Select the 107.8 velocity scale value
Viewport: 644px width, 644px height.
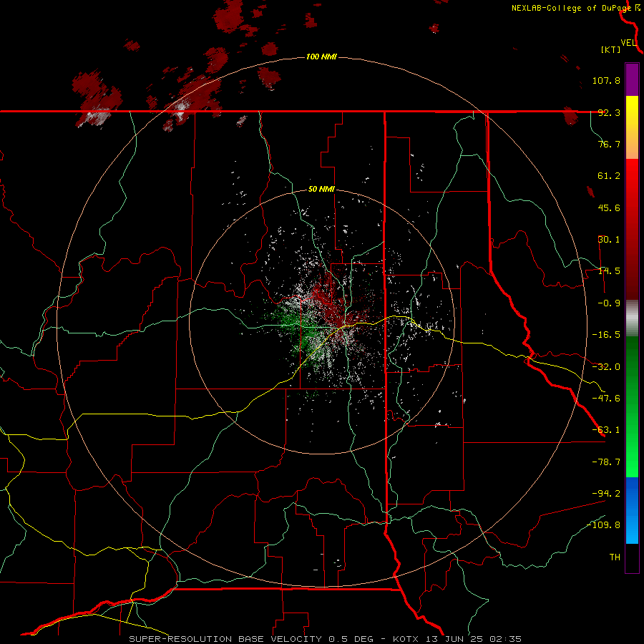click(606, 80)
